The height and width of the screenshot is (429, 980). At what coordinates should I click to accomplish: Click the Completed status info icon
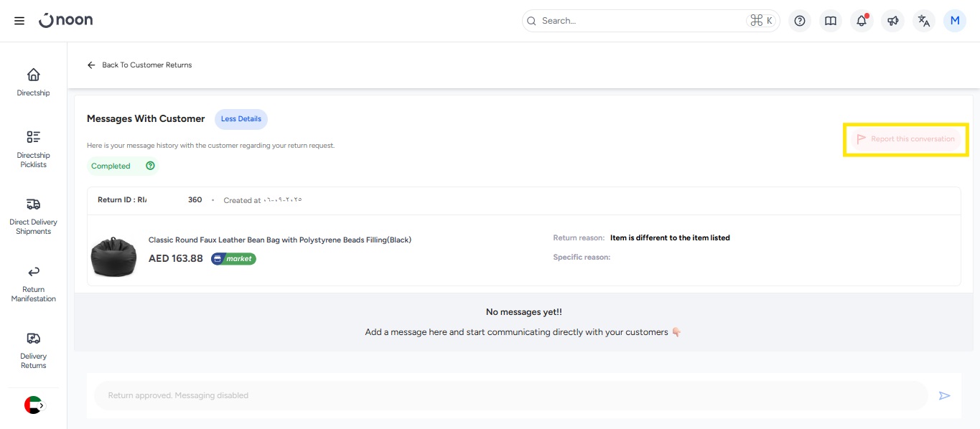[x=150, y=166]
